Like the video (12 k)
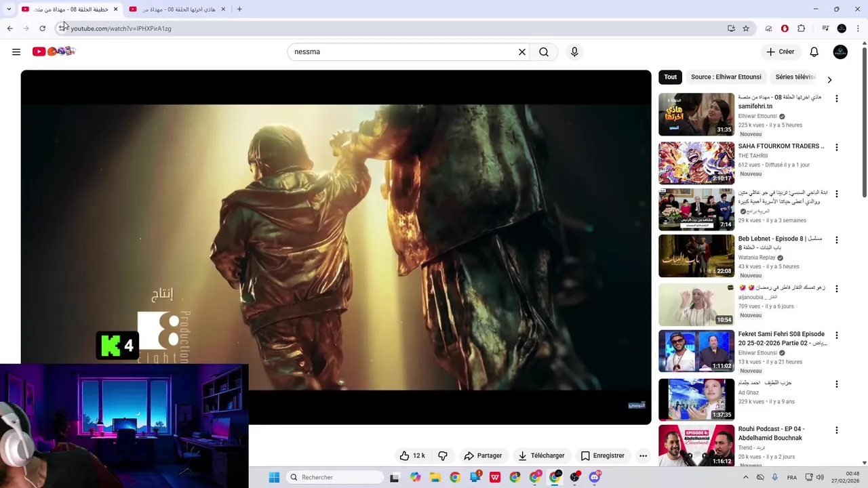 [412, 455]
